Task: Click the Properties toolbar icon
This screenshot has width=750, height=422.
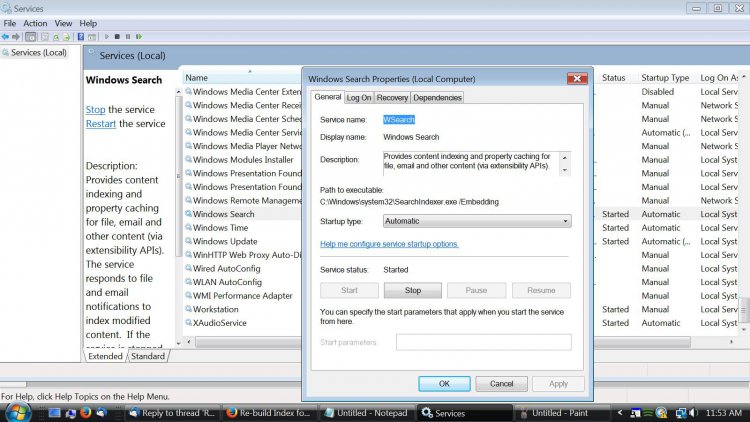Action: [44, 37]
